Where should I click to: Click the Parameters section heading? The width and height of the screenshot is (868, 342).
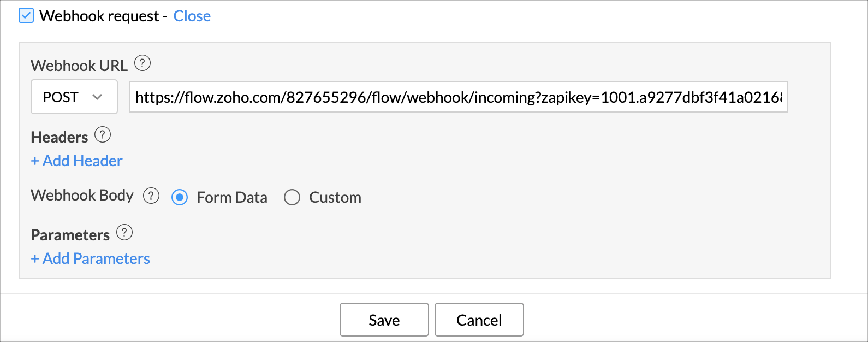[x=70, y=235]
